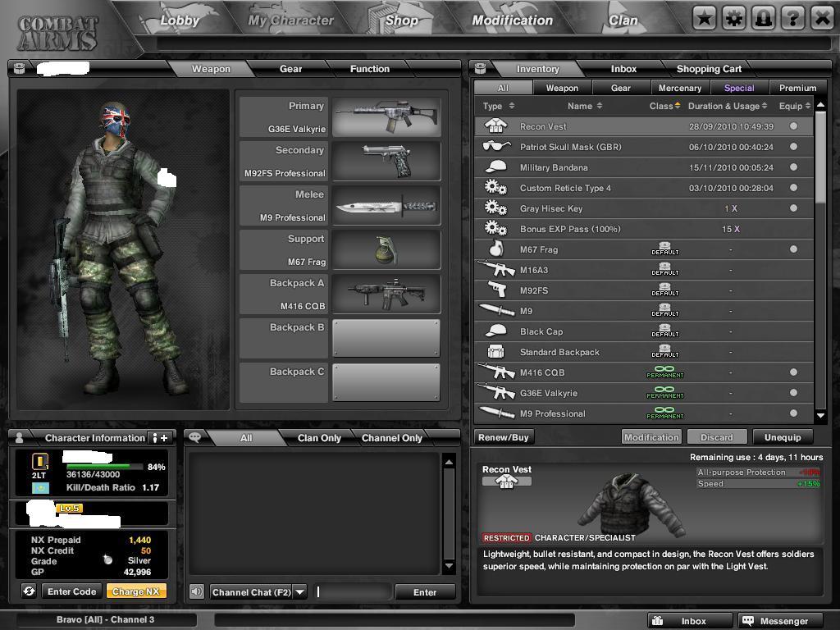The height and width of the screenshot is (630, 840).
Task: Sort inventory by Class column arrows
Action: point(677,106)
